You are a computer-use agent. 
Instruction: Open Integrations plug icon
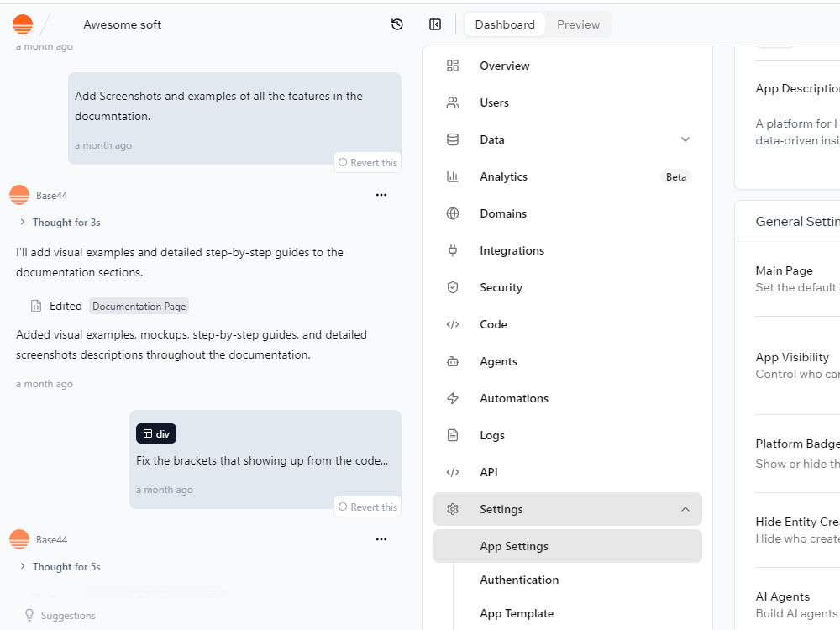tap(453, 250)
